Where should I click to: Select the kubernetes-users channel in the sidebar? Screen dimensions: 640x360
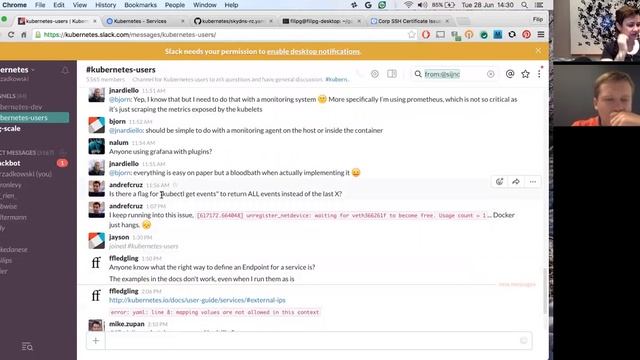pos(34,118)
